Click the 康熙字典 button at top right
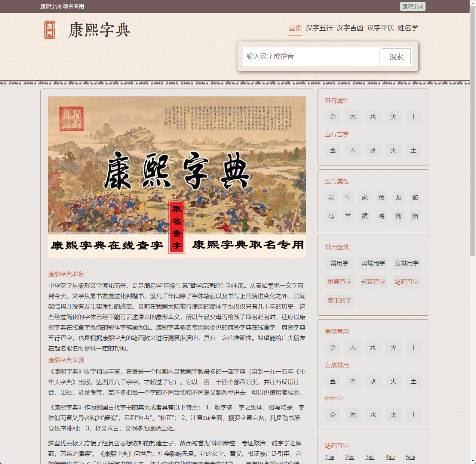The height and width of the screenshot is (464, 476). (x=412, y=6)
